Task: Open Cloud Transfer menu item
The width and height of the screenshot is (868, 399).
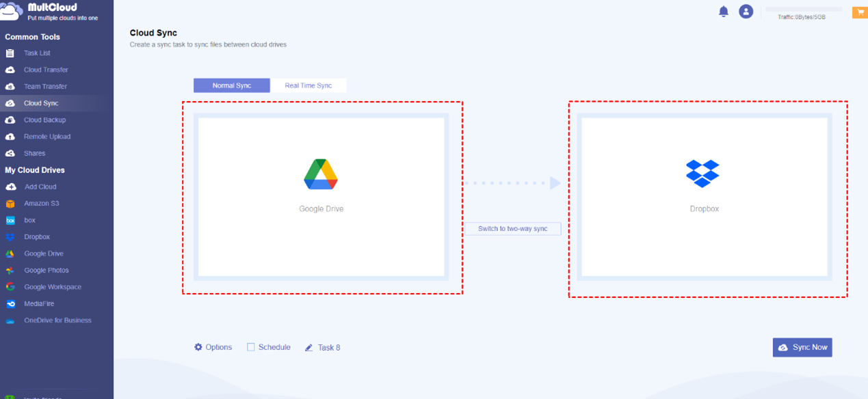Action: tap(46, 70)
